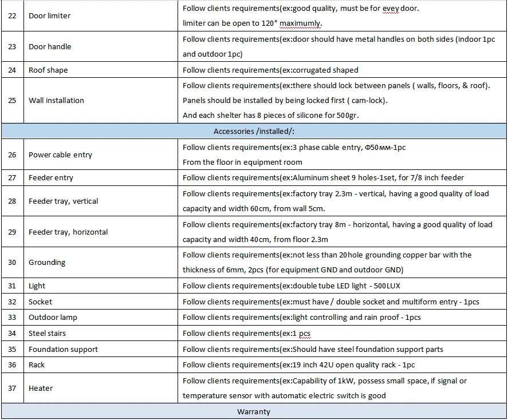
Task: Select the 'Feeder tray, vertical' cell
Action: coord(101,201)
